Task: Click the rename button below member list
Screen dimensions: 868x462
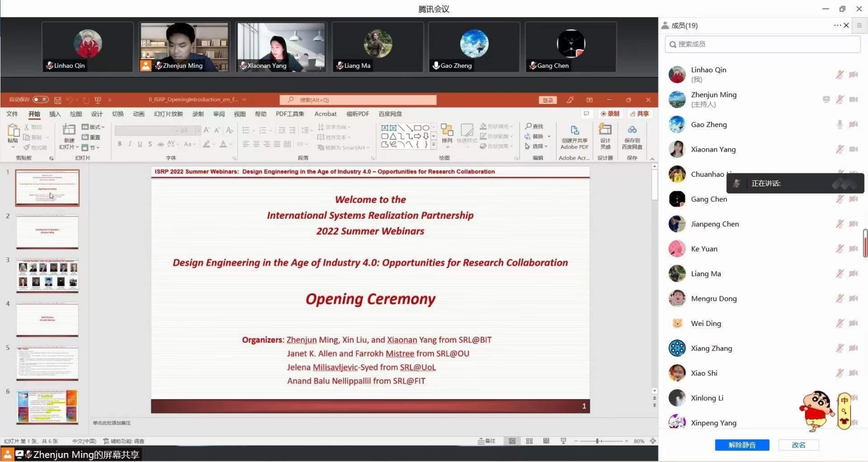Action: (798, 445)
